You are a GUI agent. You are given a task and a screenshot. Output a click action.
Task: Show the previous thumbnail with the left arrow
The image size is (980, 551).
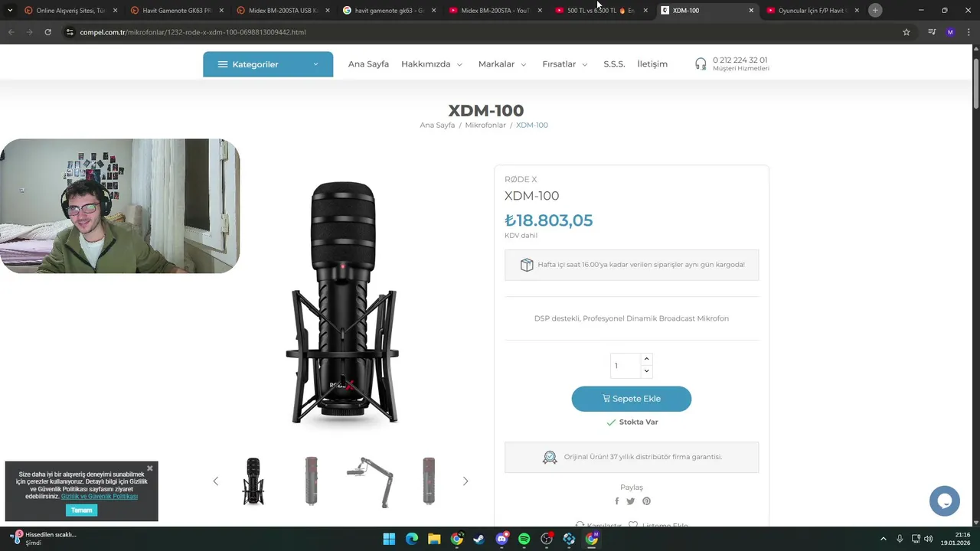coord(215,481)
